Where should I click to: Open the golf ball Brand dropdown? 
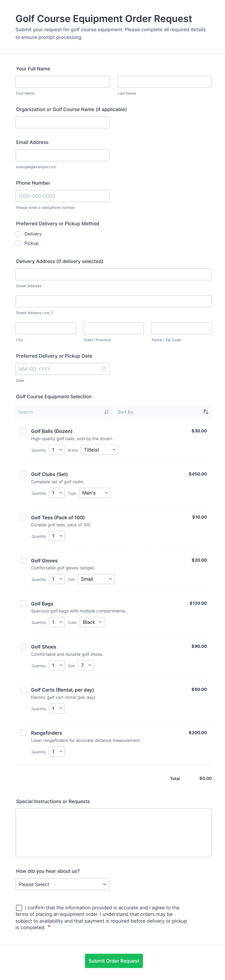coord(99,450)
